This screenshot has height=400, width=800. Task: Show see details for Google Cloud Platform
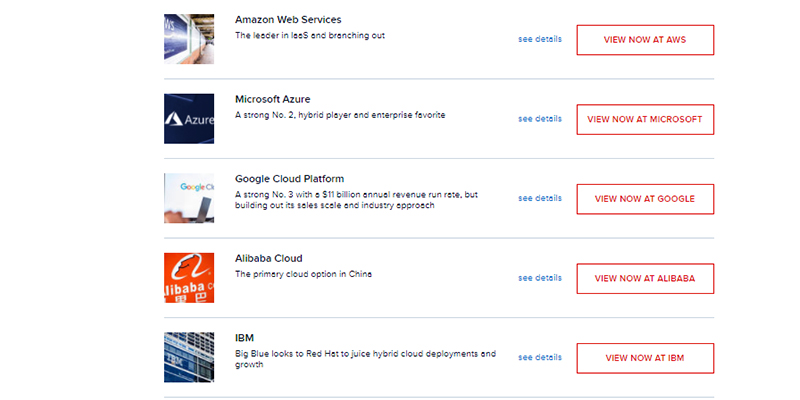540,198
